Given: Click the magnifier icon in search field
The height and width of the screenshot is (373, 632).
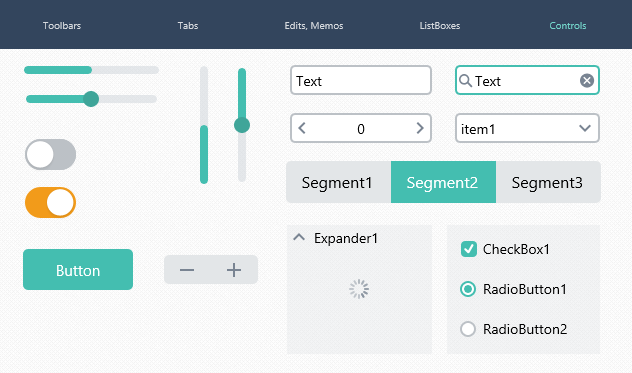Looking at the screenshot, I should click(466, 81).
